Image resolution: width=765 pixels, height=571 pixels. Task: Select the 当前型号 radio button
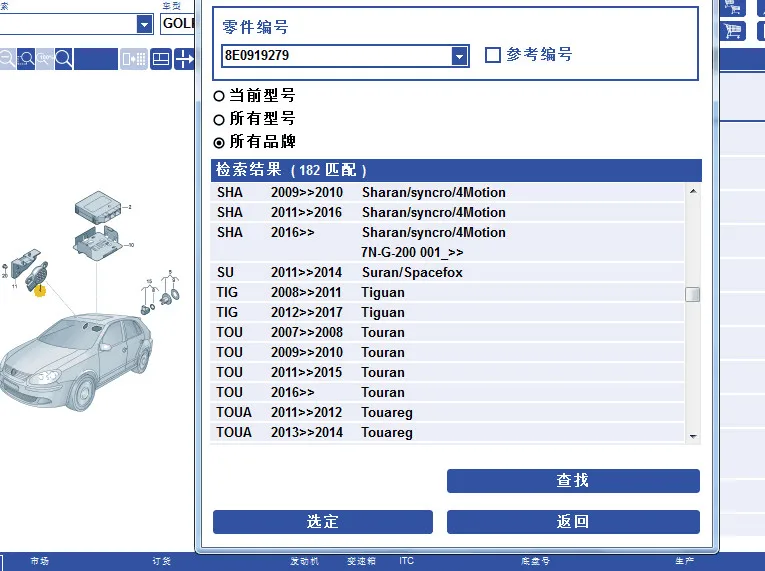tap(219, 96)
